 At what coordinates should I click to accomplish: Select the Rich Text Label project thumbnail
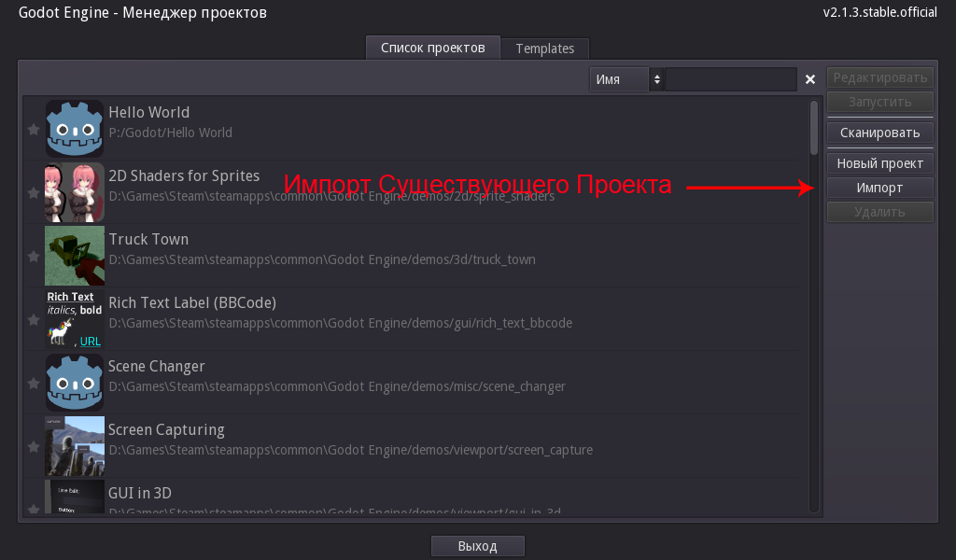[x=75, y=319]
